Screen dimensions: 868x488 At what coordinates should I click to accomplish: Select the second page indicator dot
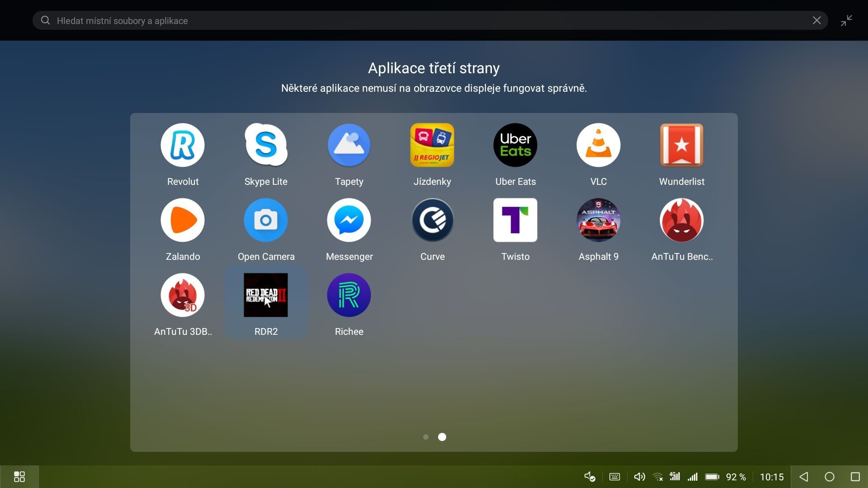(x=442, y=437)
